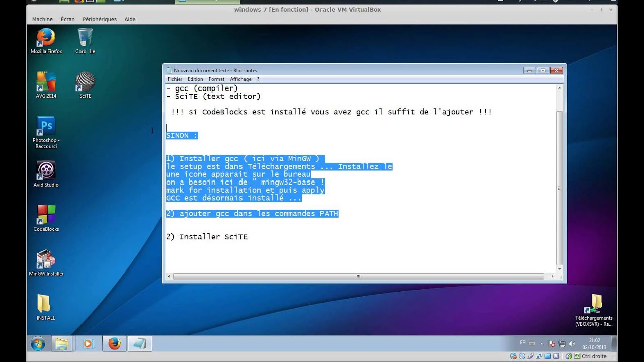
Task: Click the line "une icone apparait sur le bureau"
Action: point(238,174)
